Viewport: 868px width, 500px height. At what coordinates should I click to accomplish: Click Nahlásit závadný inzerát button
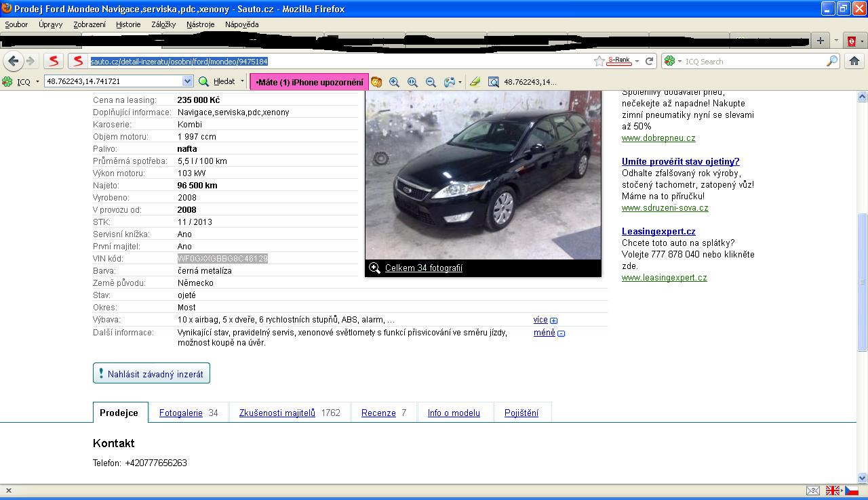151,374
